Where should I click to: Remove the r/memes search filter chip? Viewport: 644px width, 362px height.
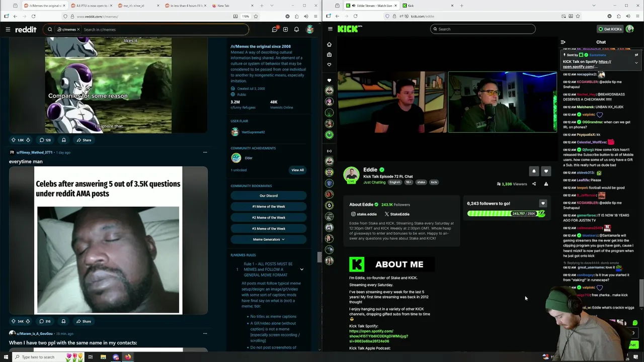[x=78, y=29]
